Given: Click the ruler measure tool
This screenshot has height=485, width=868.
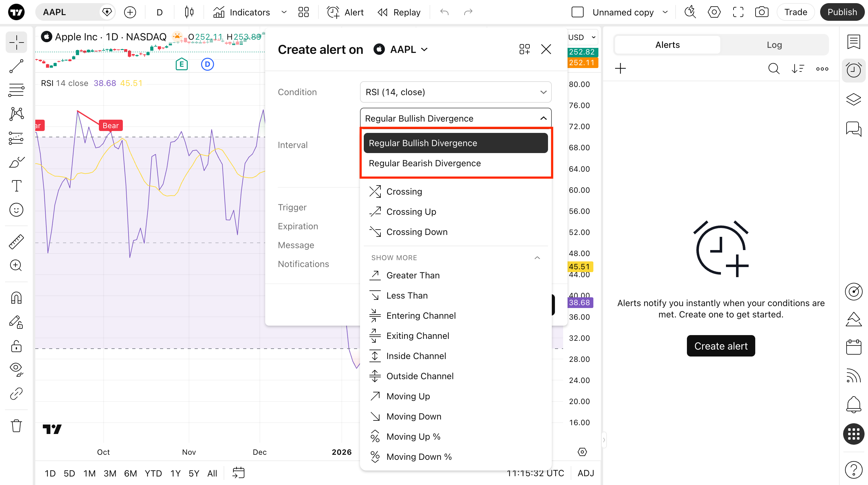Looking at the screenshot, I should [16, 242].
